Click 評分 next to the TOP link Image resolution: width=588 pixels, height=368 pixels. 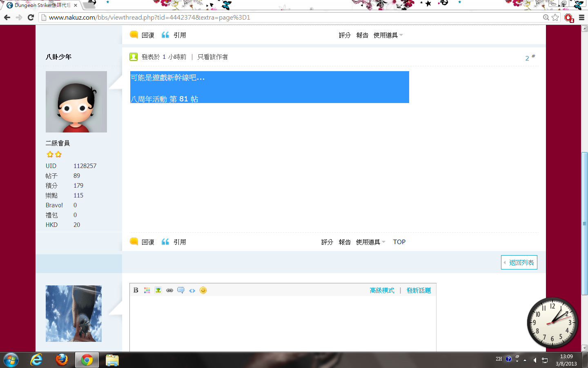pyautogui.click(x=327, y=242)
